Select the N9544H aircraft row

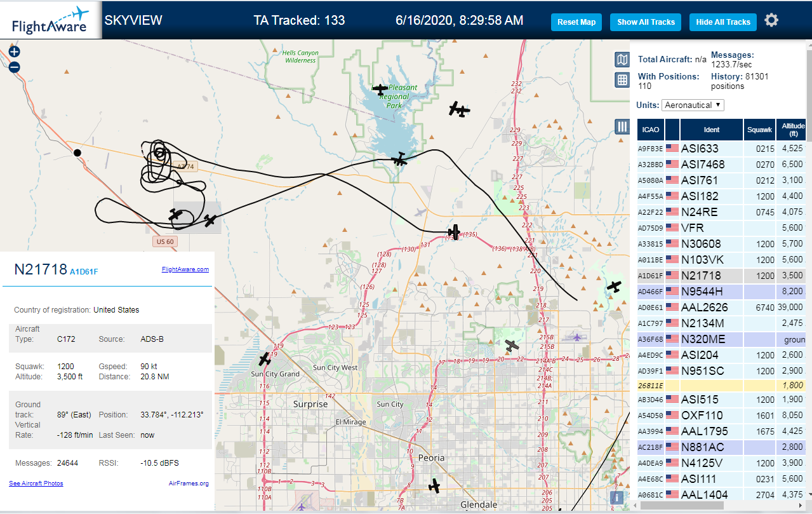pyautogui.click(x=722, y=292)
